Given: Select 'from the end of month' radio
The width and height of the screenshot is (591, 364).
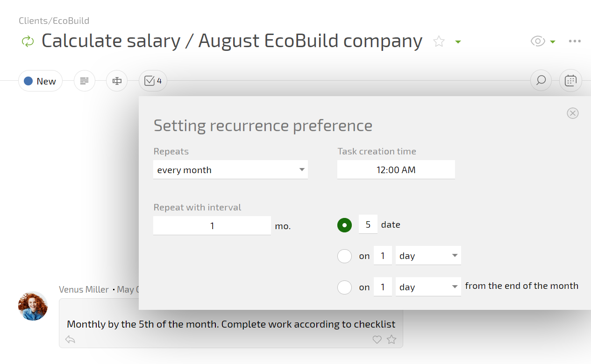Looking at the screenshot, I should coord(345,287).
